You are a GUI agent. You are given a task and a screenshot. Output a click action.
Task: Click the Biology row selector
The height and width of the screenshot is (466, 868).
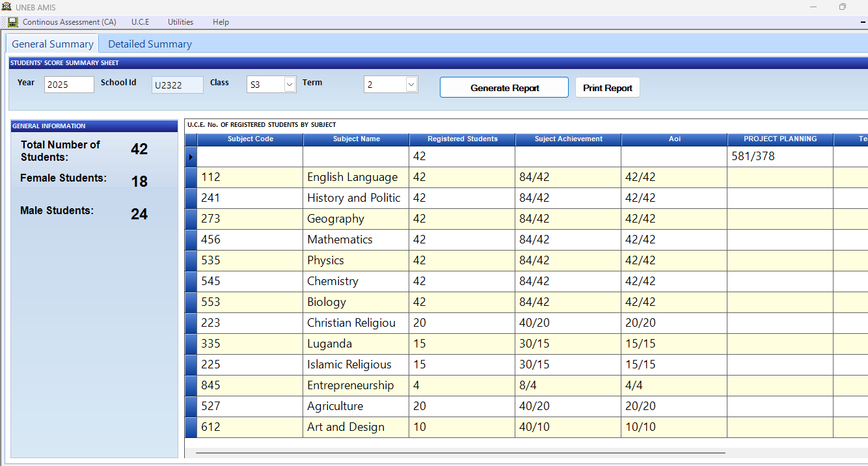click(190, 302)
